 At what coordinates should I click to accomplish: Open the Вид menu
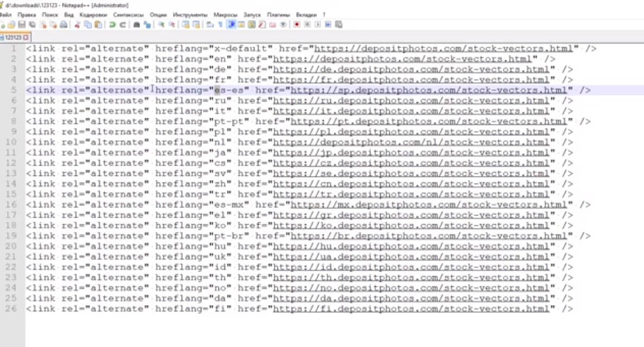(69, 15)
